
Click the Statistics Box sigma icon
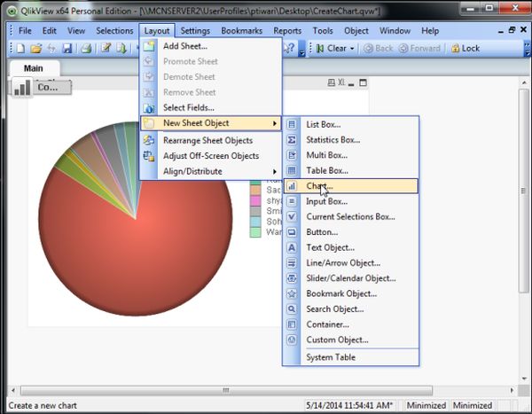point(292,140)
